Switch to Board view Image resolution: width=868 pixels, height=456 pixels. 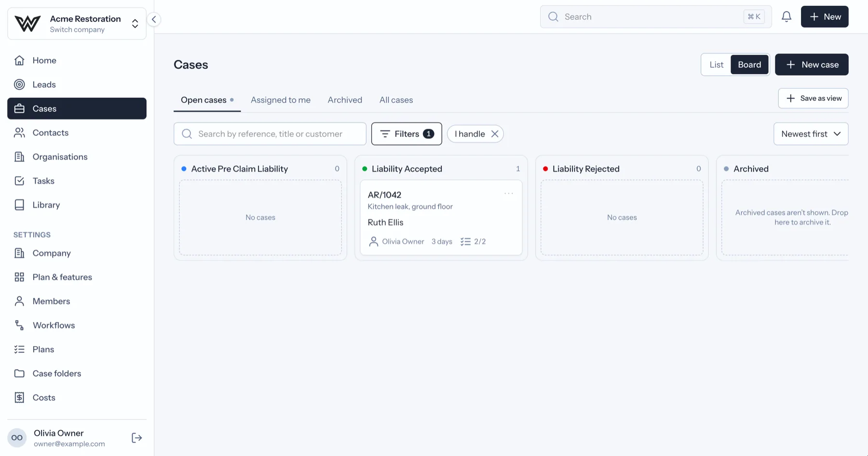pos(749,65)
